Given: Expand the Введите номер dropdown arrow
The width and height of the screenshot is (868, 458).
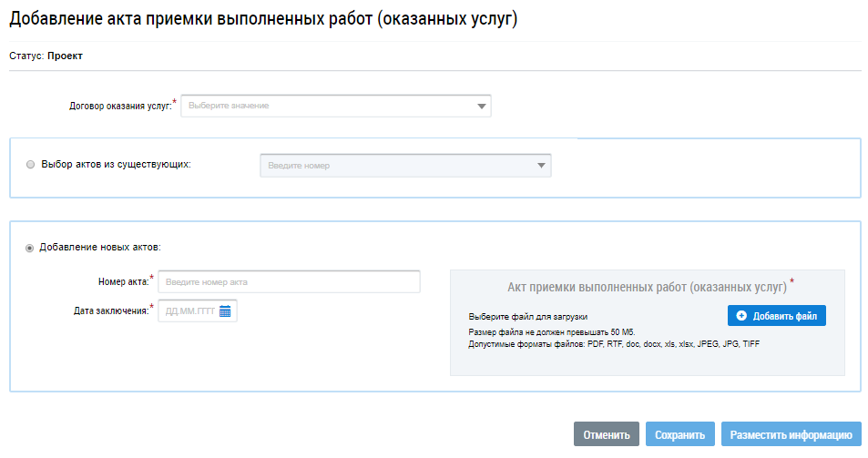Looking at the screenshot, I should point(541,166).
